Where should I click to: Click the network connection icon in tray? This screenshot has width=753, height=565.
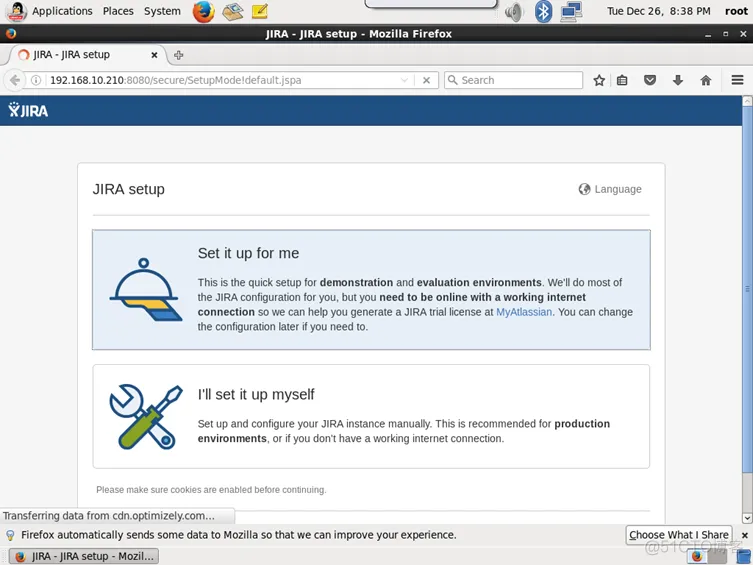point(571,12)
